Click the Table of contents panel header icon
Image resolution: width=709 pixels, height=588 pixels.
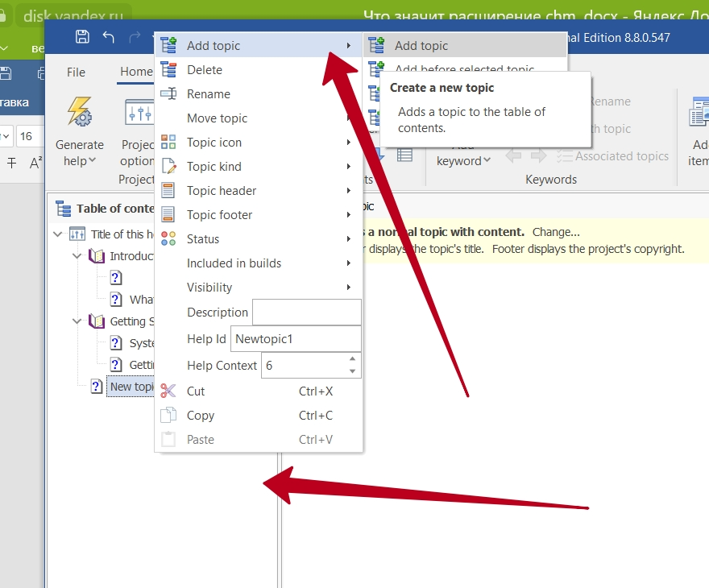(x=64, y=209)
